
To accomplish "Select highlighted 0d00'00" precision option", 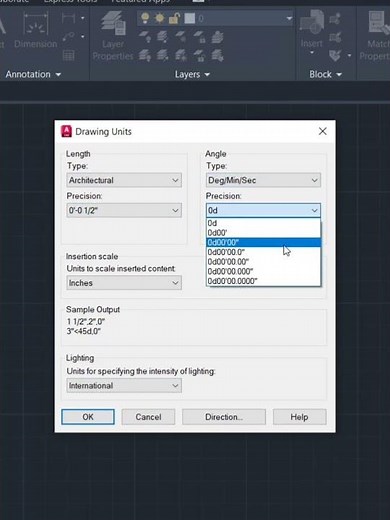I will [x=263, y=242].
